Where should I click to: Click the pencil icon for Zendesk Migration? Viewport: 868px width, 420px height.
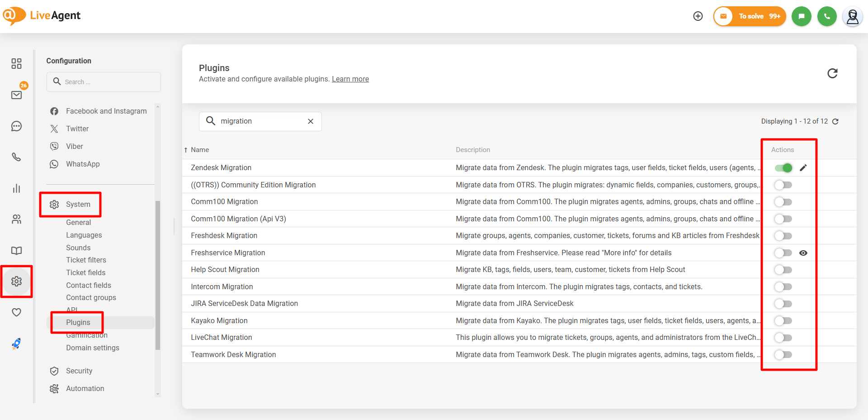(803, 168)
